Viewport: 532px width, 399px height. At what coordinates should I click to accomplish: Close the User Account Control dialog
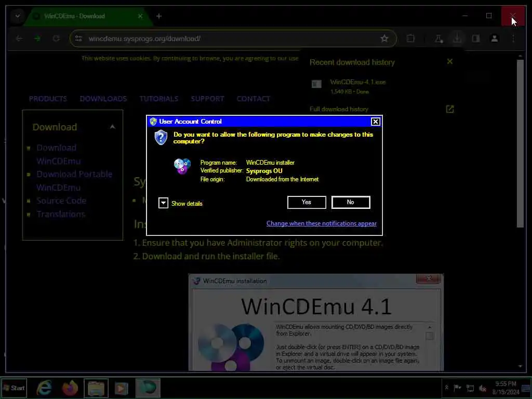[x=375, y=122]
